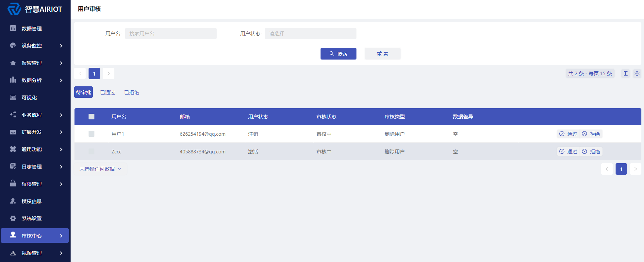The image size is (644, 262).
Task: Click the 智慧AIRIOT logo icon
Action: [x=14, y=9]
